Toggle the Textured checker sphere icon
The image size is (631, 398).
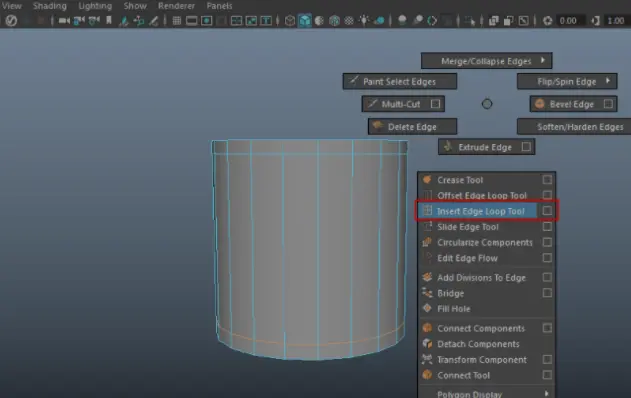349,21
